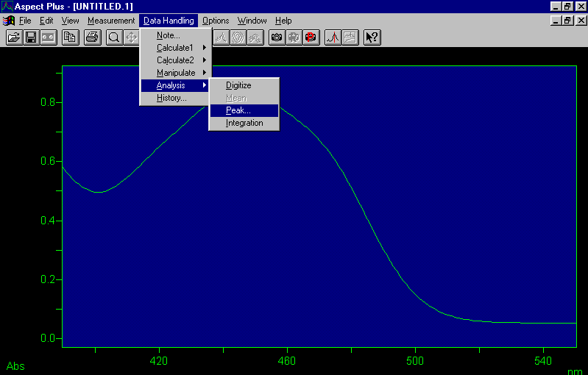Viewport: 588px width, 375px height.
Task: Select Digitize from the Analysis submenu
Action: pos(238,85)
